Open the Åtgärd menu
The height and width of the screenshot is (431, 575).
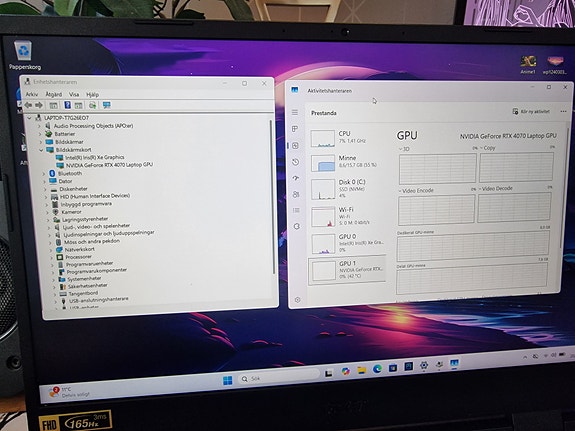[54, 95]
